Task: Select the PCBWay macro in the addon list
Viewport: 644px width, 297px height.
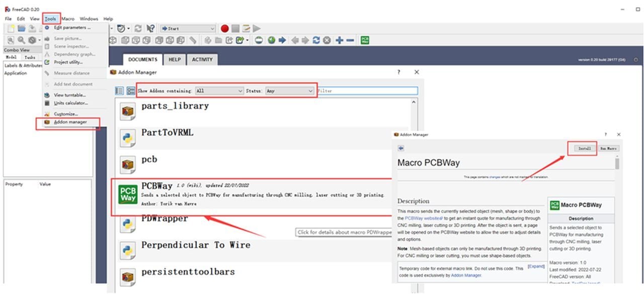Action: point(252,194)
